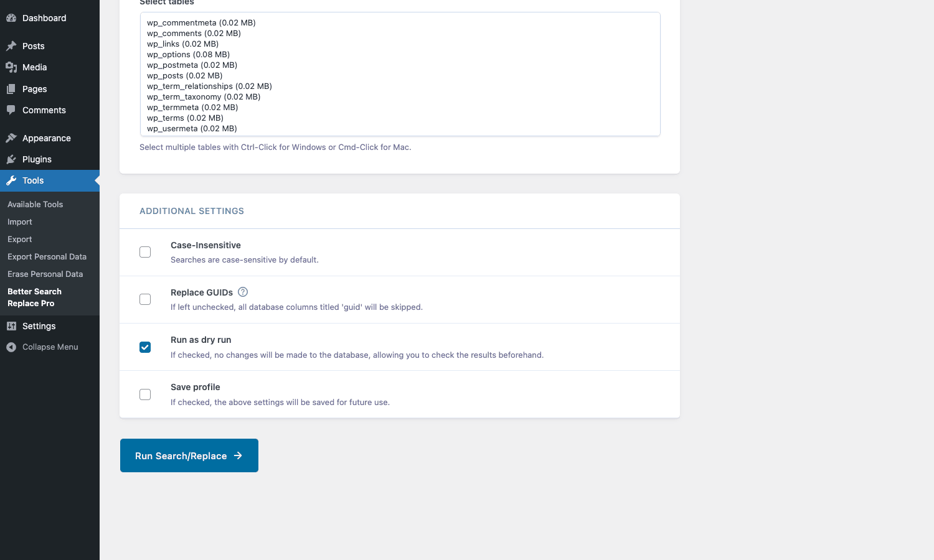
Task: Select wp_term_relationships (0.02 MB) table
Action: pos(209,86)
